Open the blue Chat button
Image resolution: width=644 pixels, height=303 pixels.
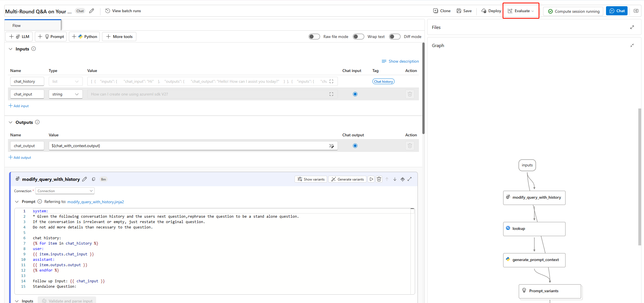pyautogui.click(x=617, y=11)
